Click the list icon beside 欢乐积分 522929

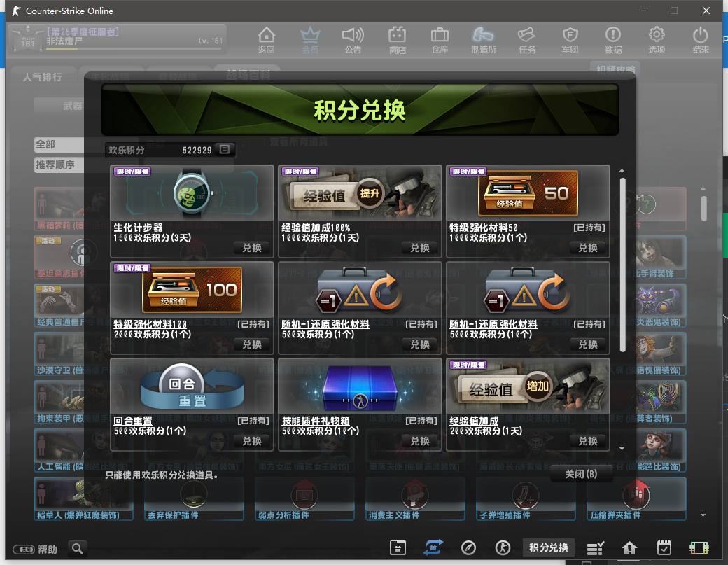225,150
